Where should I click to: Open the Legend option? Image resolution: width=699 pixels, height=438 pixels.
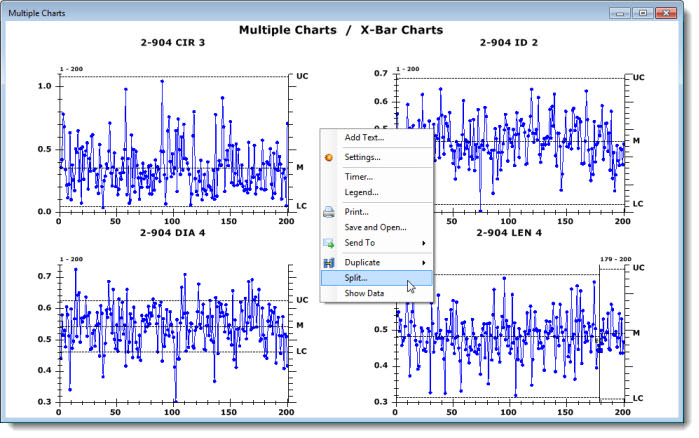(x=362, y=192)
